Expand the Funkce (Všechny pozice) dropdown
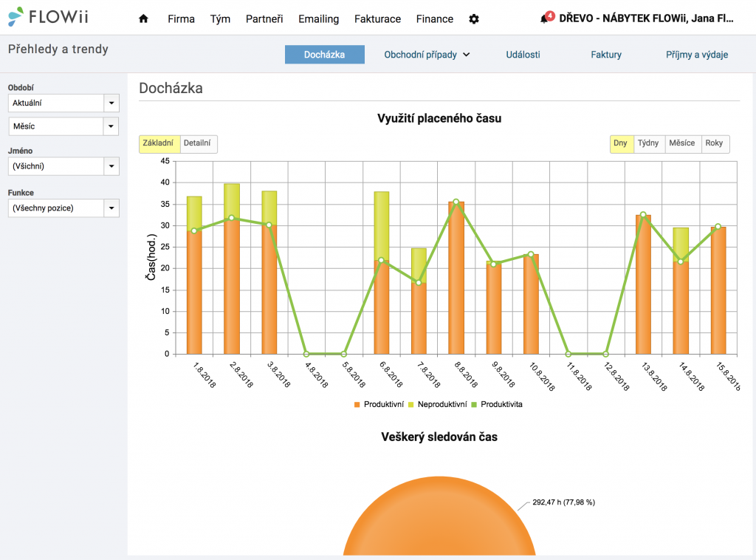 [63, 208]
